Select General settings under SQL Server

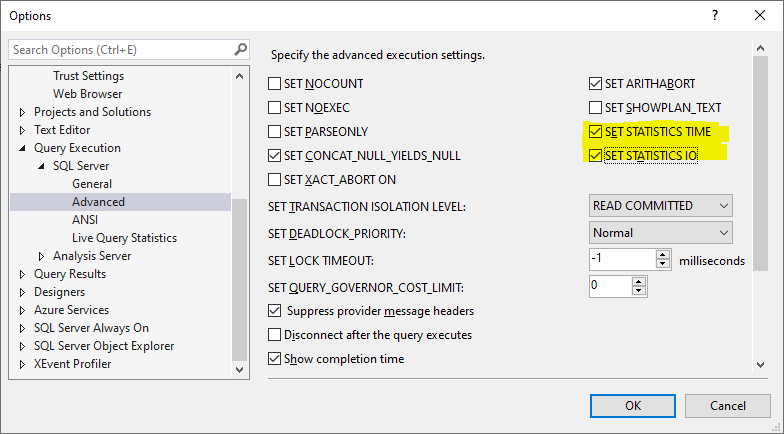(92, 184)
